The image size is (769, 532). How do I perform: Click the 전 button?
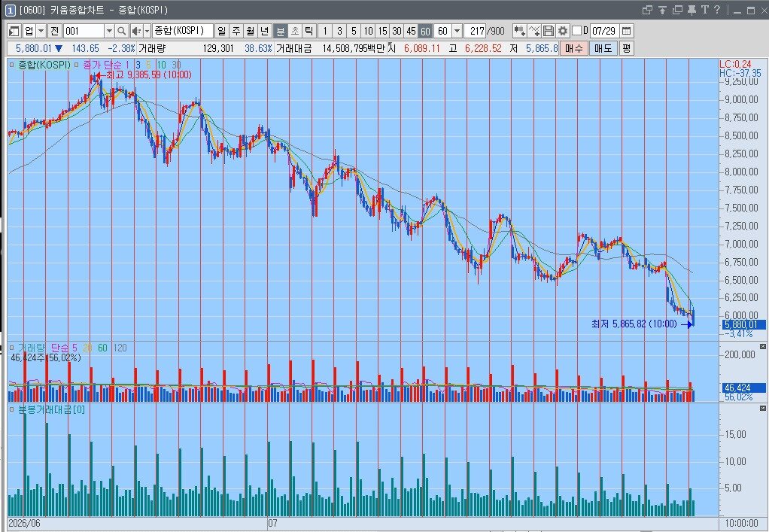click(x=54, y=31)
